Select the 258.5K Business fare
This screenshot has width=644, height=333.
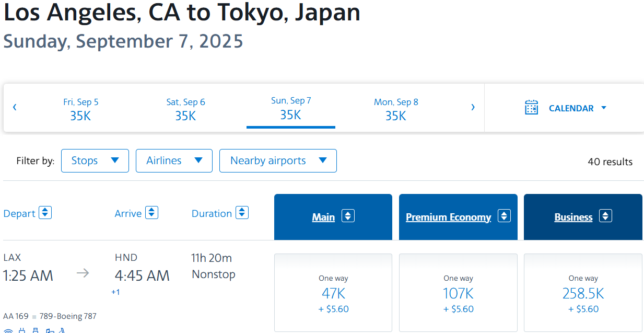(x=583, y=293)
